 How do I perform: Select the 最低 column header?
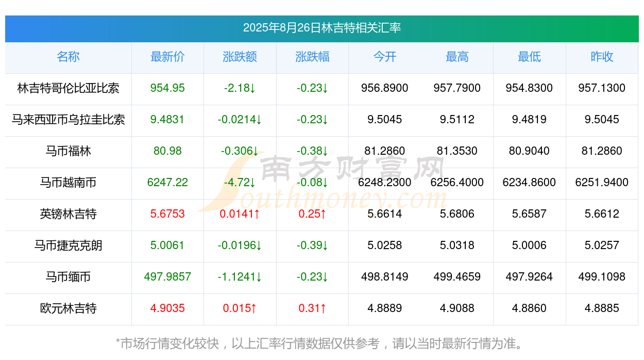click(x=529, y=57)
